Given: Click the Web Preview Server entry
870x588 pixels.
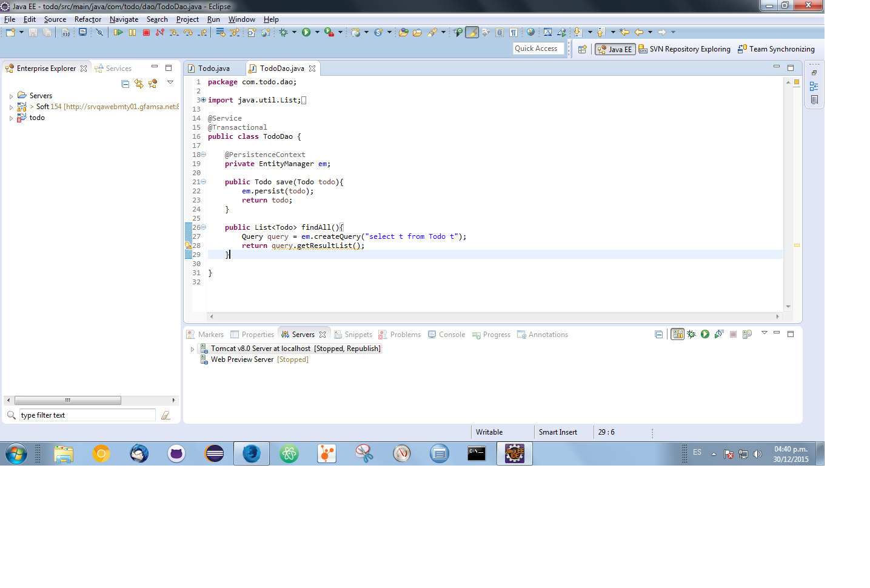Looking at the screenshot, I should [x=254, y=359].
